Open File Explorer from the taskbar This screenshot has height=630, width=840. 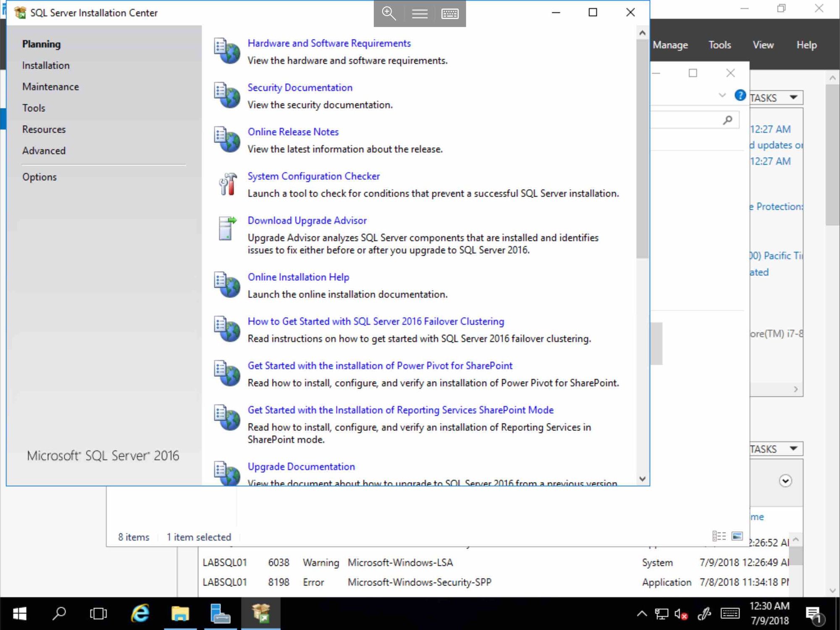[180, 614]
